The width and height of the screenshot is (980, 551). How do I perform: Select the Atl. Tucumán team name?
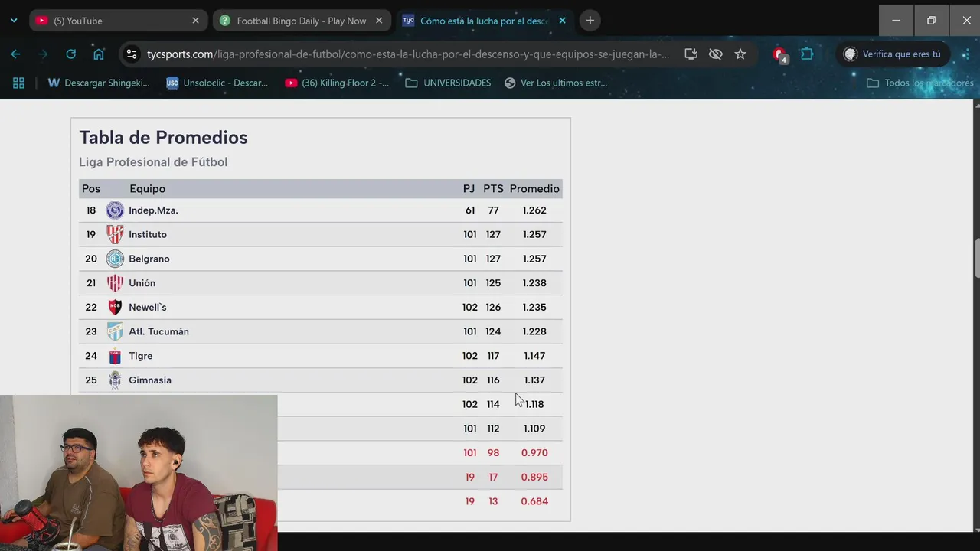pyautogui.click(x=158, y=331)
